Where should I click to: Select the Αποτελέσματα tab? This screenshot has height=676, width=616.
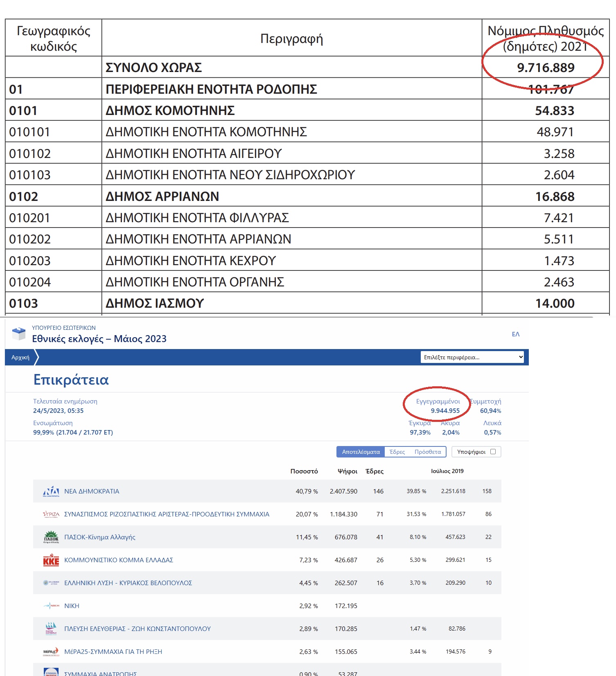point(361,452)
